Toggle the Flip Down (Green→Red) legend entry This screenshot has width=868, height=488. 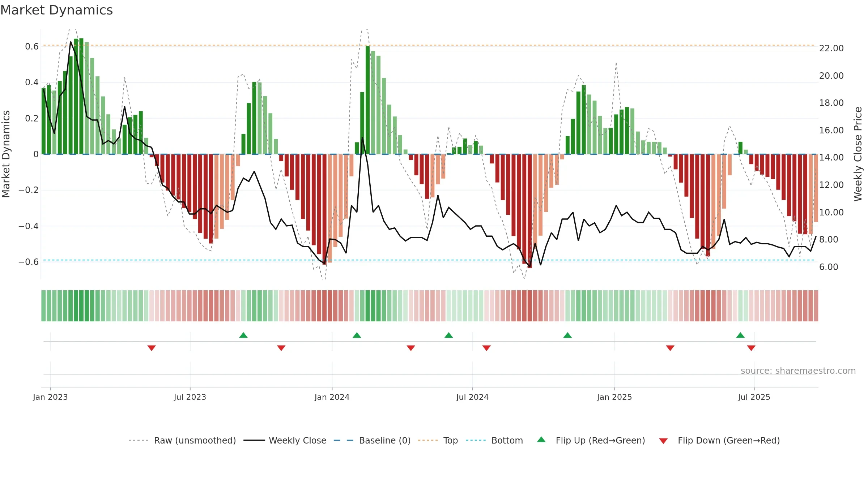[x=719, y=440]
